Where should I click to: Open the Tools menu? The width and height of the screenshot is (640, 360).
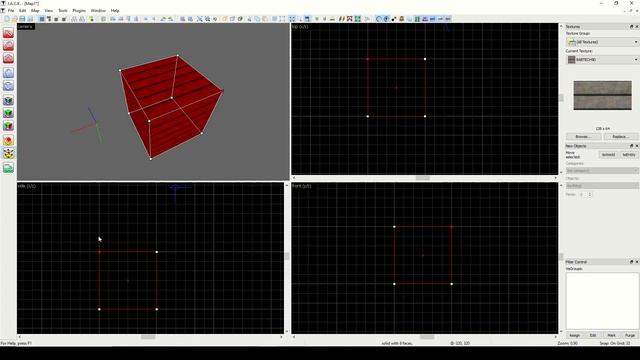tap(62, 11)
